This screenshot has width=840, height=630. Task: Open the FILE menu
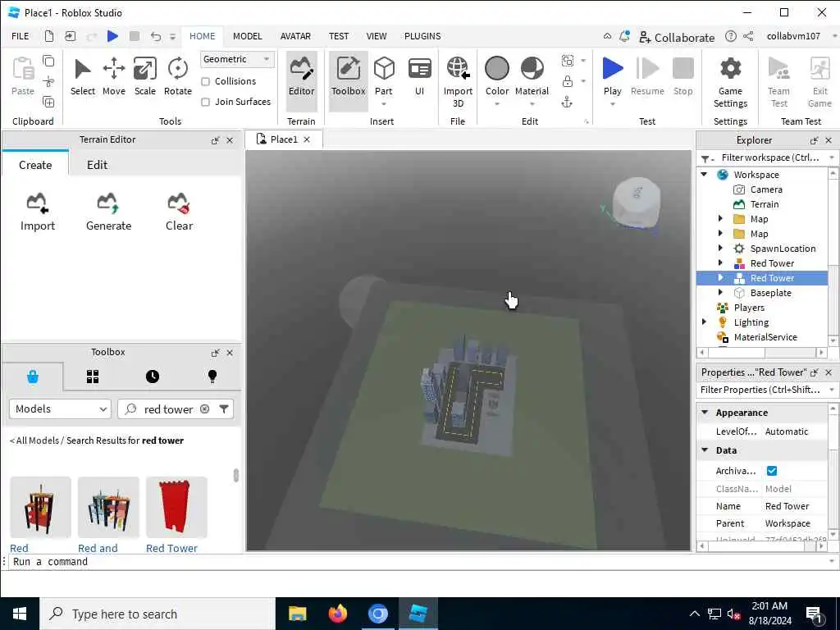click(21, 36)
